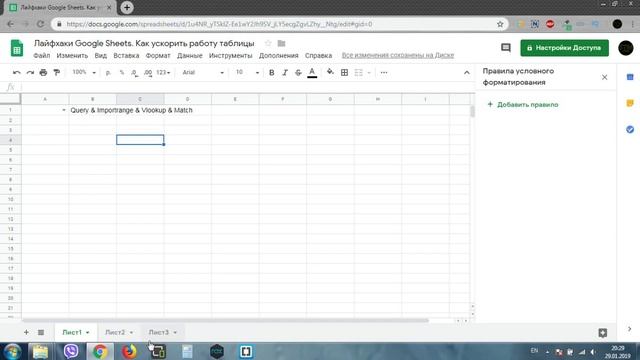This screenshot has width=640, height=360.
Task: Print the spreadsheet via printer icon
Action: pyautogui.click(x=43, y=73)
